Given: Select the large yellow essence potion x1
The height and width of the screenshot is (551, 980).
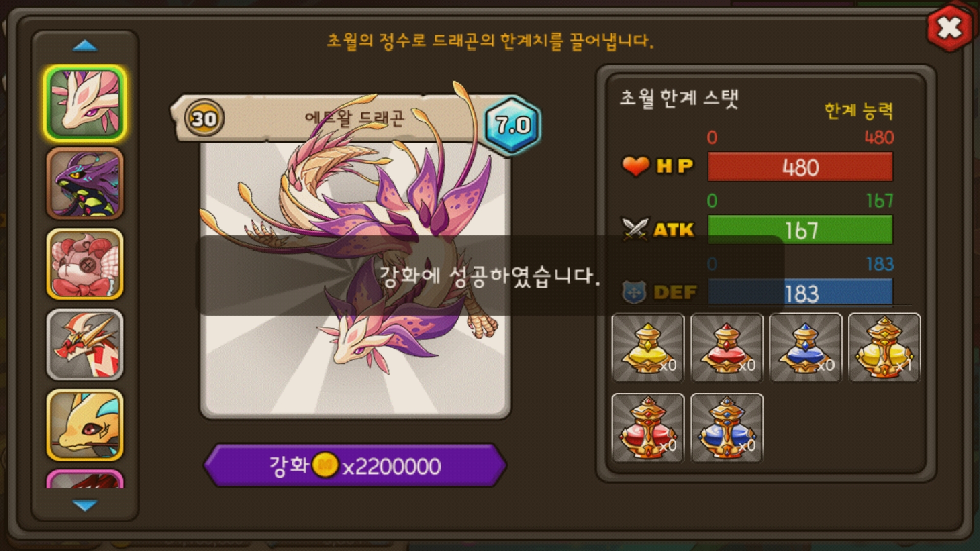Looking at the screenshot, I should coord(884,347).
